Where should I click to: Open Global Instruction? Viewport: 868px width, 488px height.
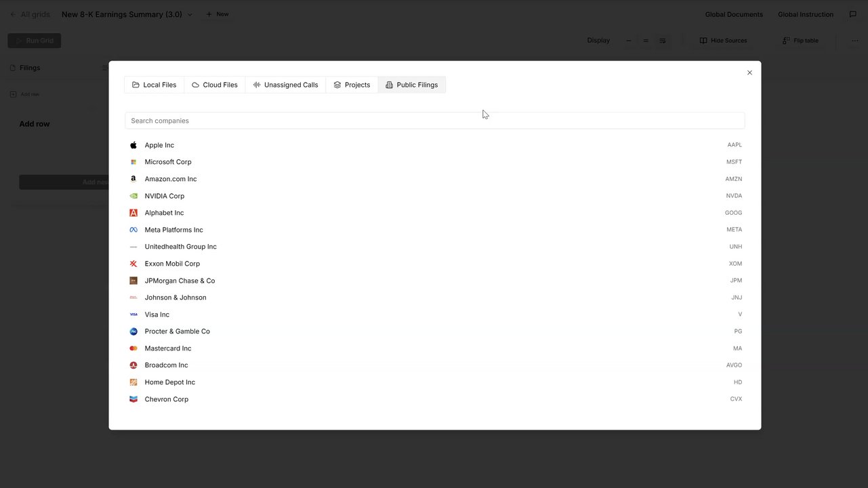(806, 14)
